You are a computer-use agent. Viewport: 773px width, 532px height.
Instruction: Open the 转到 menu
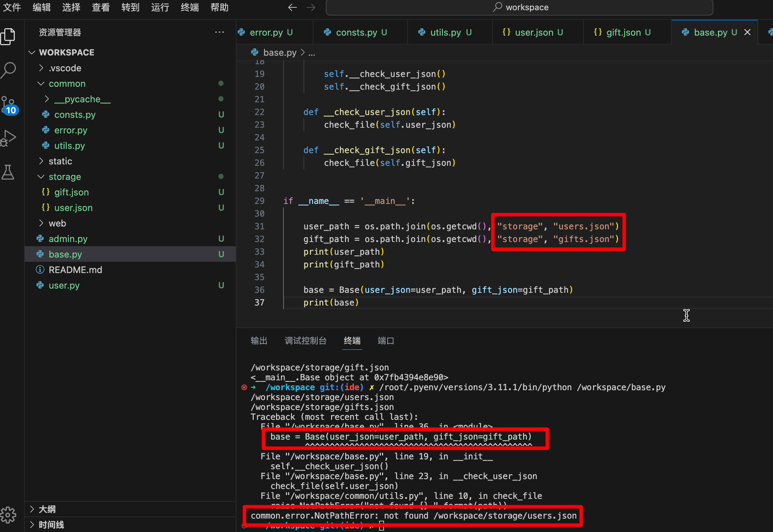click(131, 7)
